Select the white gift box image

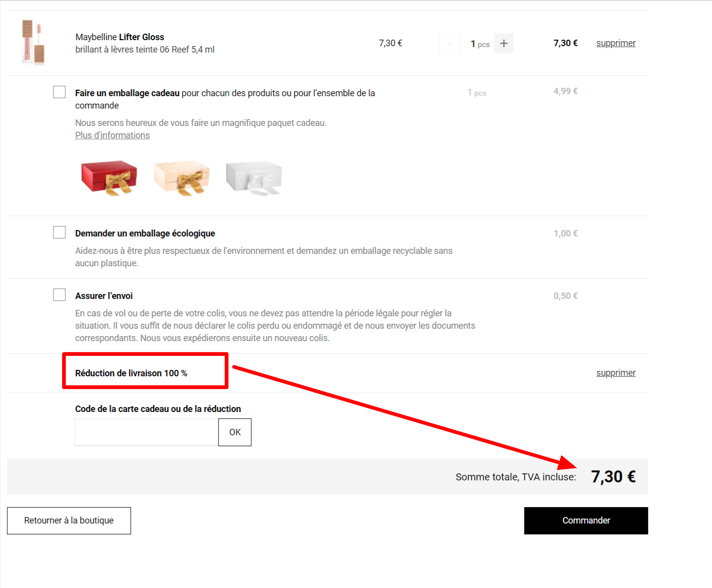coord(254,177)
